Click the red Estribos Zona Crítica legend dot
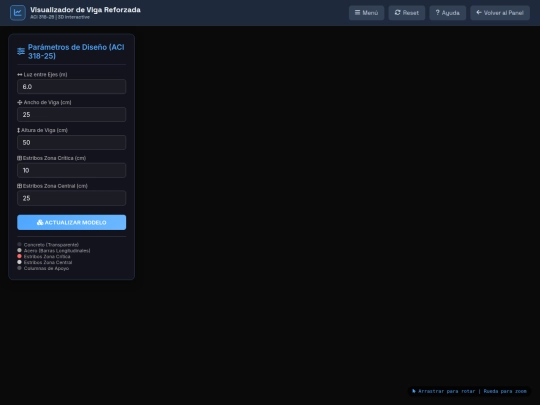Image resolution: width=540 pixels, height=405 pixels. (19, 256)
